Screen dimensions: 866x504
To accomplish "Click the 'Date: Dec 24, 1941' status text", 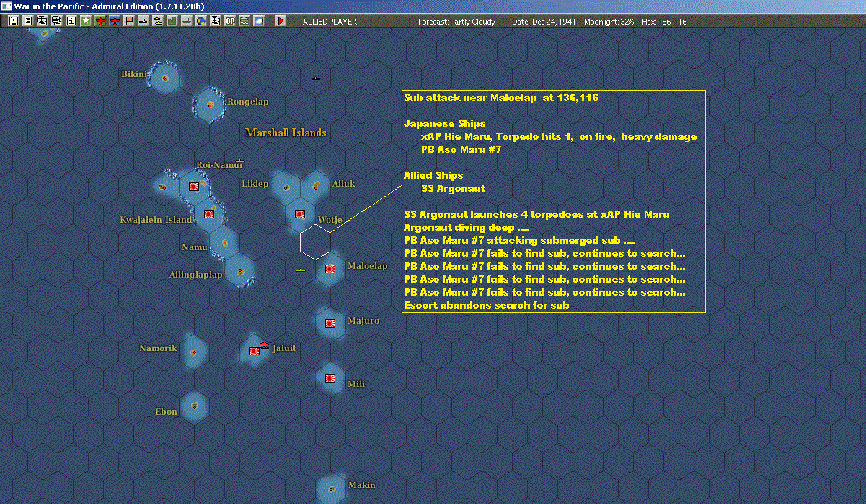I will [x=543, y=22].
